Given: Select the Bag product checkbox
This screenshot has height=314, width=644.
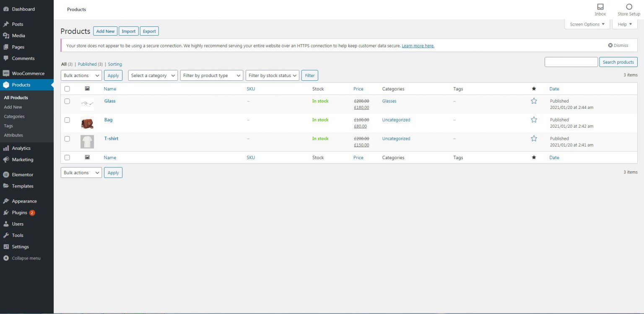Looking at the screenshot, I should [x=67, y=120].
